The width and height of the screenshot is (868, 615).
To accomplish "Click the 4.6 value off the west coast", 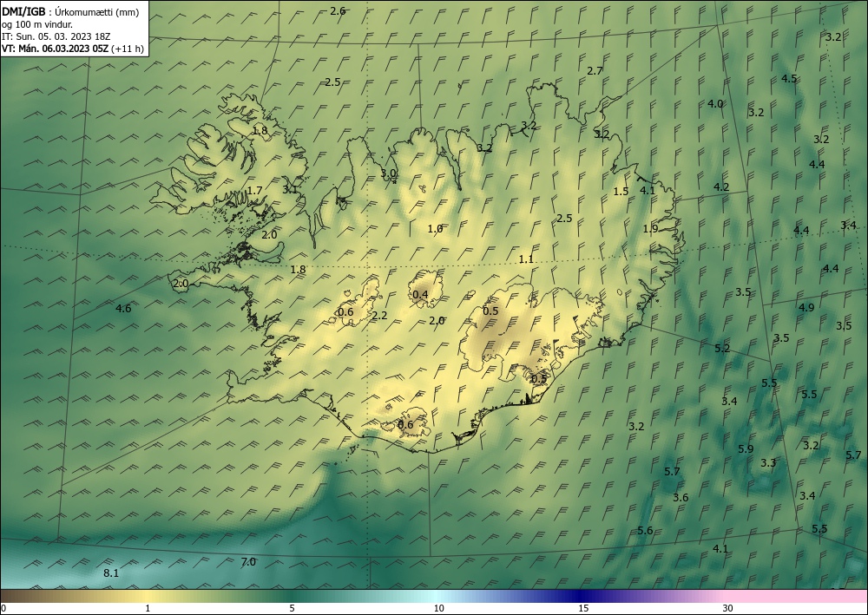I will coord(123,309).
